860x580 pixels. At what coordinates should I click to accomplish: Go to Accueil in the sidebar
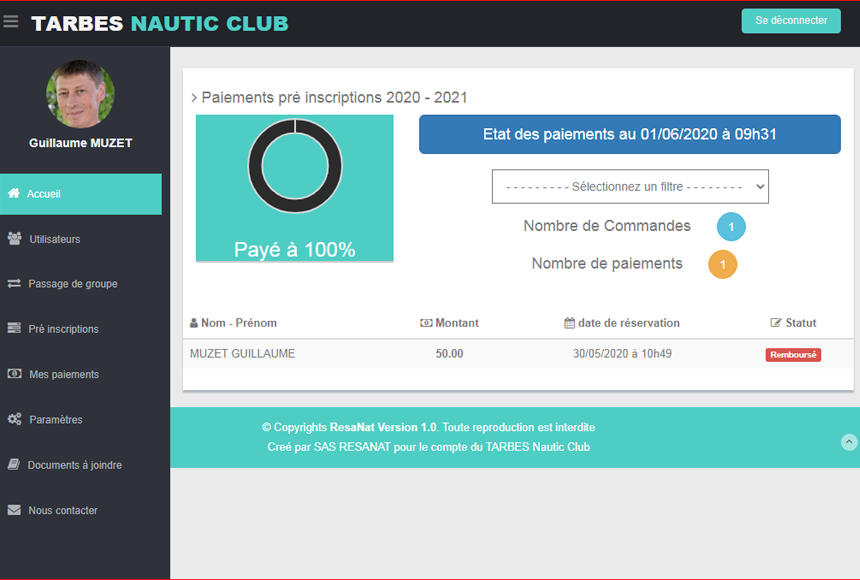(x=81, y=194)
